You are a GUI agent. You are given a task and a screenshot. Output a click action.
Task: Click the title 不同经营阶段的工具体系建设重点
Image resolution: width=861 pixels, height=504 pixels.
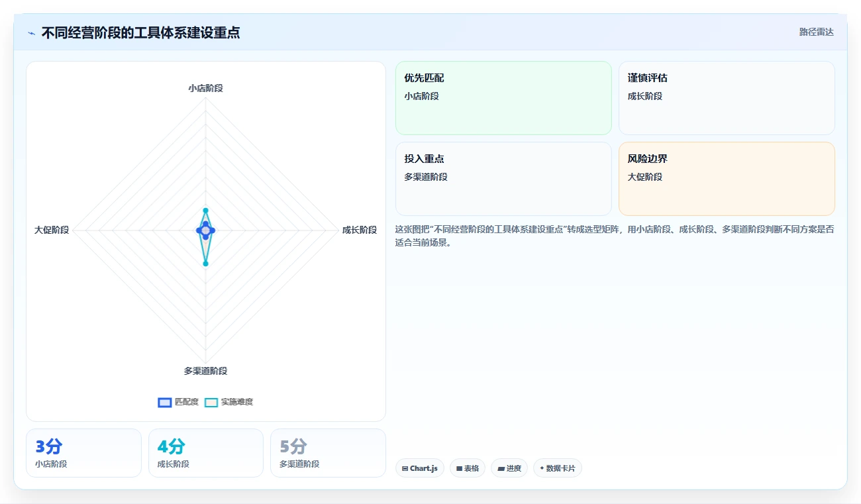140,32
